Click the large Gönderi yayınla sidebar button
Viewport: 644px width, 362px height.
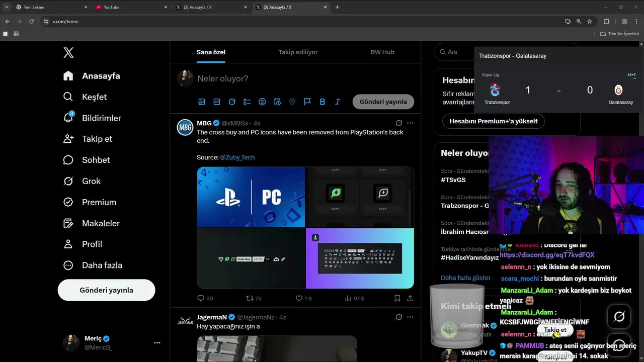coord(106,290)
